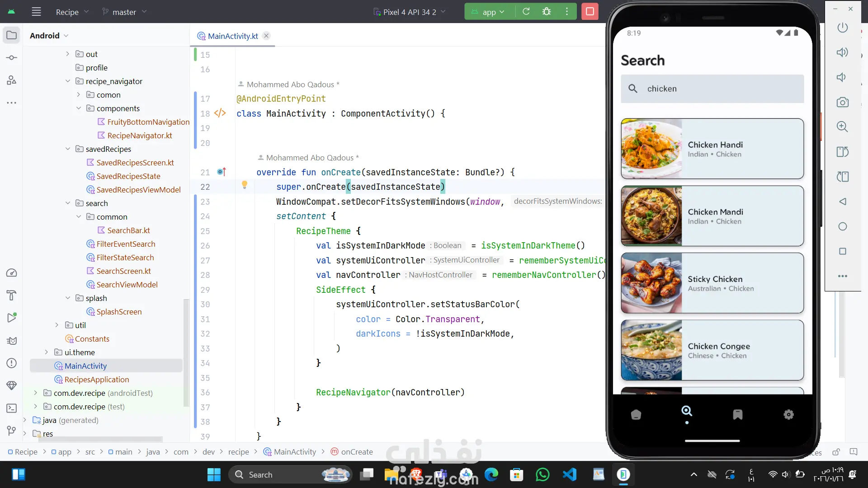This screenshot has width=868, height=488.
Task: Click the Debug app bug icon
Action: point(547,12)
